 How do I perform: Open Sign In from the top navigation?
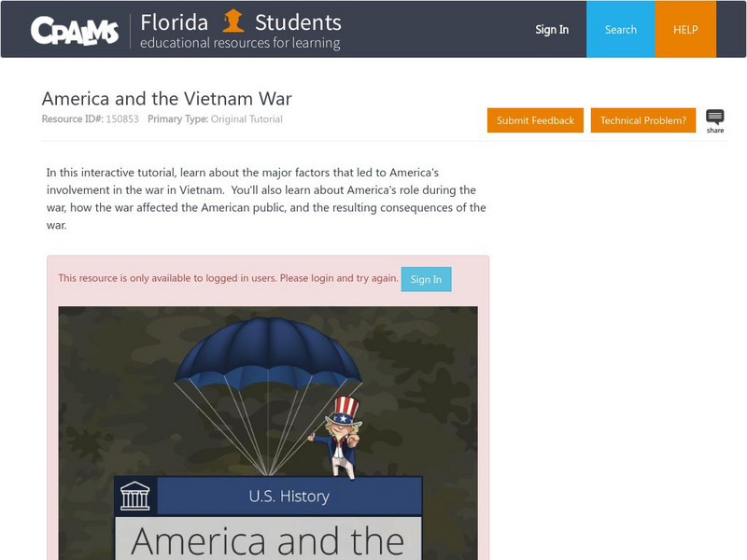tap(552, 30)
